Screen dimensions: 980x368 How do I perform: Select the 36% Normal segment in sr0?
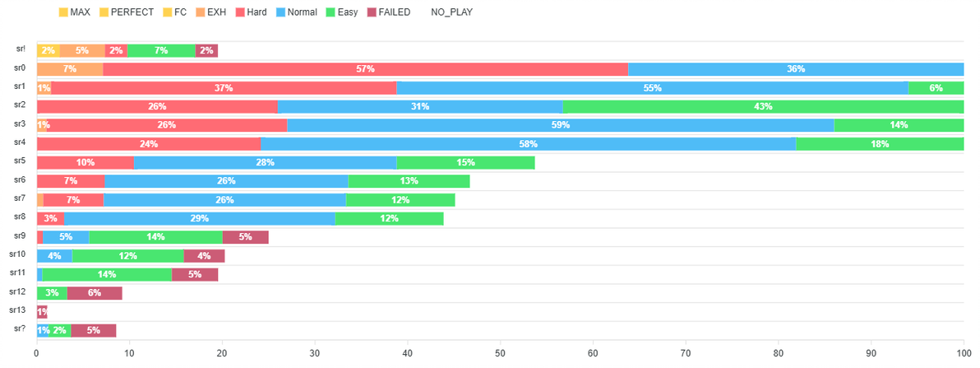[796, 69]
